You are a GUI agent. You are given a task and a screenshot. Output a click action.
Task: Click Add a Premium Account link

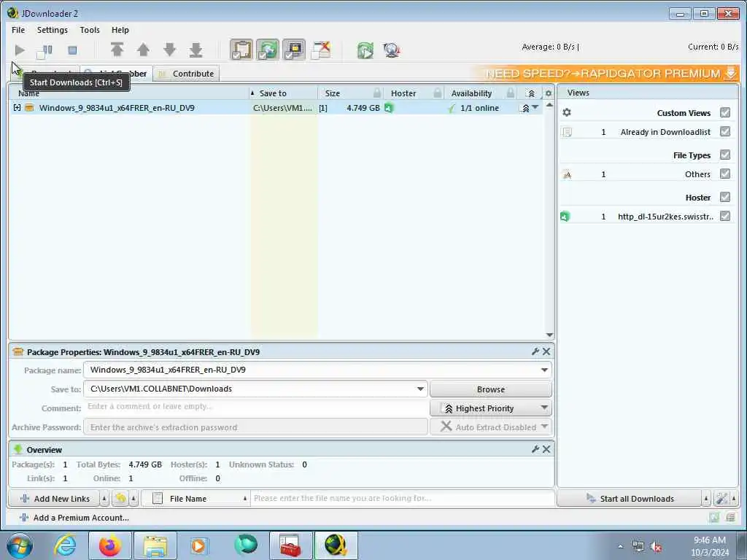coord(74,518)
